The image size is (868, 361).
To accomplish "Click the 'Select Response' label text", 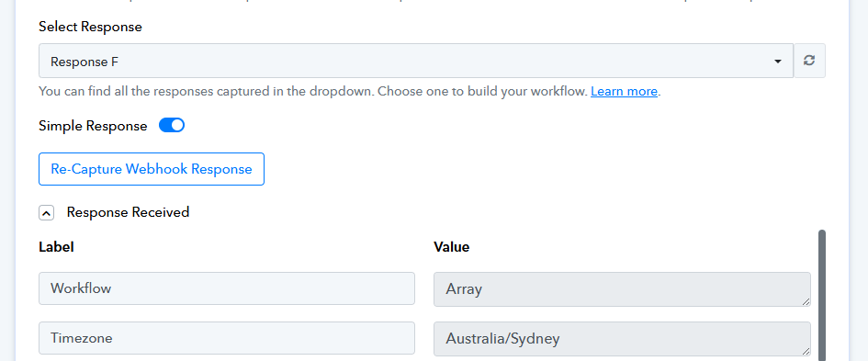I will coord(90,27).
